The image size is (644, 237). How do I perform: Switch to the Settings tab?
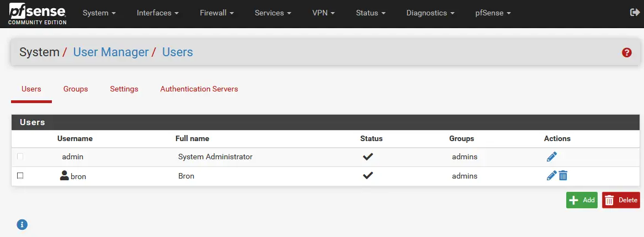click(x=124, y=89)
